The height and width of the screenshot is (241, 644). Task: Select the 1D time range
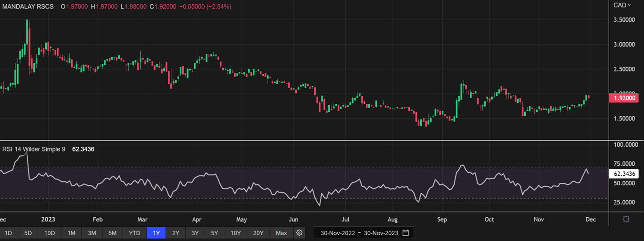pyautogui.click(x=8, y=233)
